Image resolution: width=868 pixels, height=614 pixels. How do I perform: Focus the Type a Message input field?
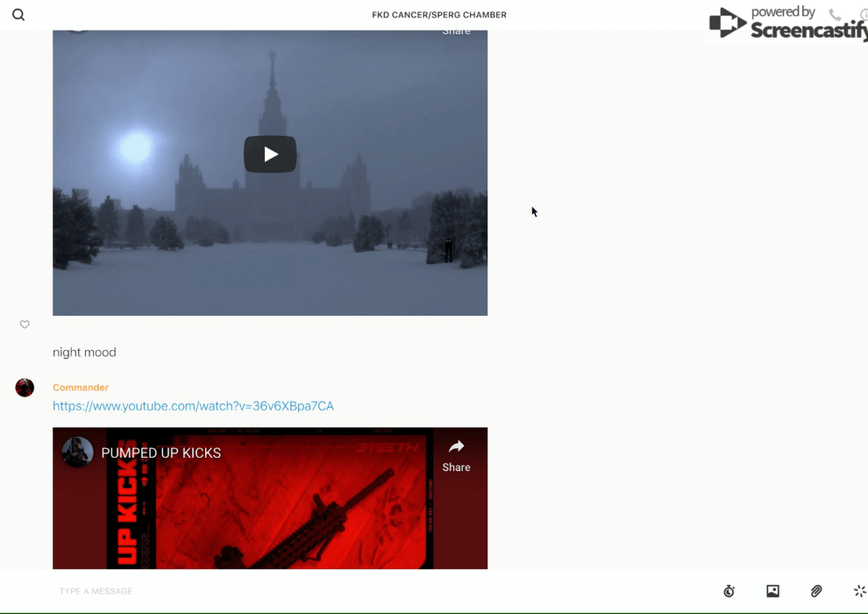(351, 591)
